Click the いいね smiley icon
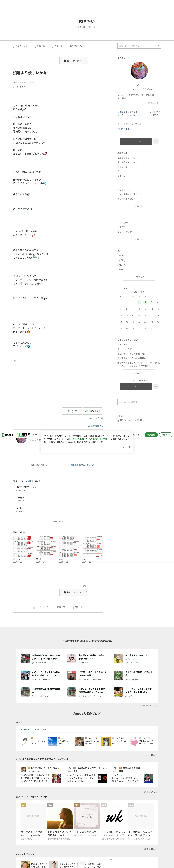The width and height of the screenshot is (174, 868). [x=69, y=410]
